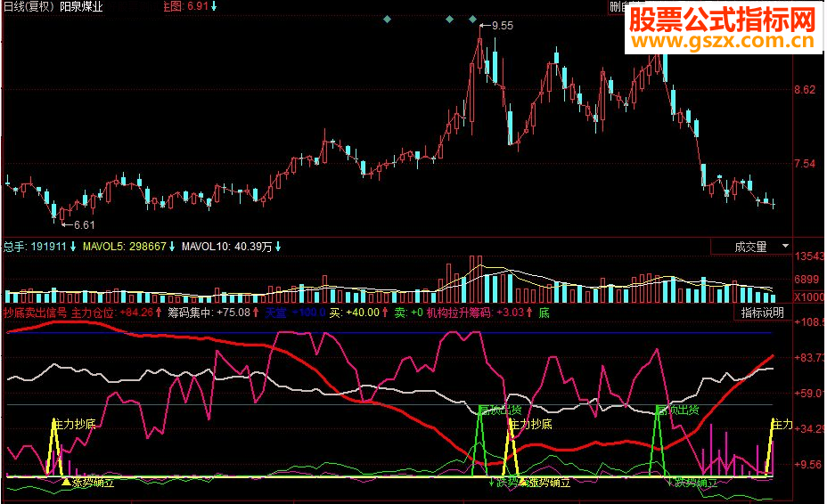
Task: Open the www.gszx.com.cn link
Action: point(722,41)
